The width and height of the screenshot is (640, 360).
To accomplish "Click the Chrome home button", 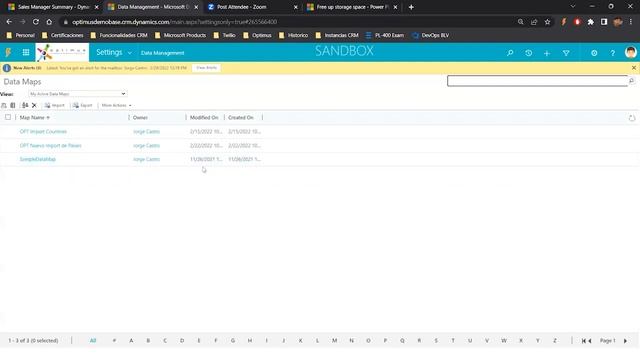I will point(49,22).
